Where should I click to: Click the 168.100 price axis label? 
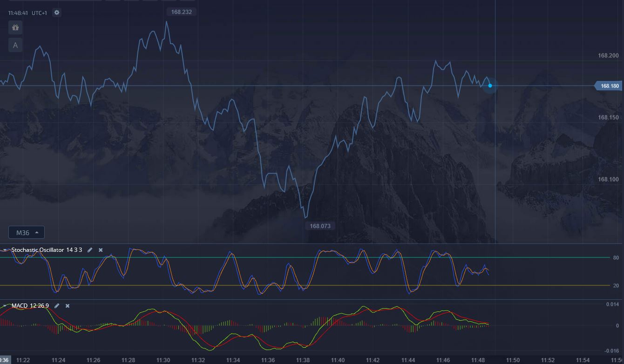[x=608, y=179]
